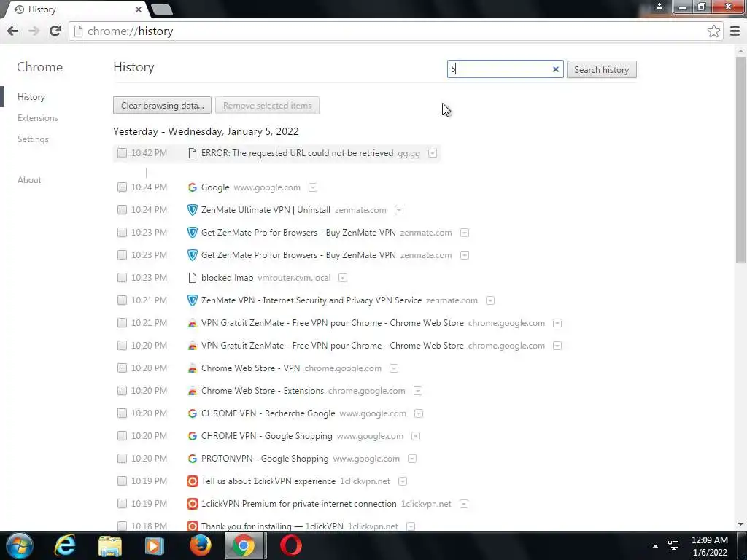The image size is (747, 560).
Task: Open the PROTONVPN - Google Shopping history link
Action: [265, 459]
